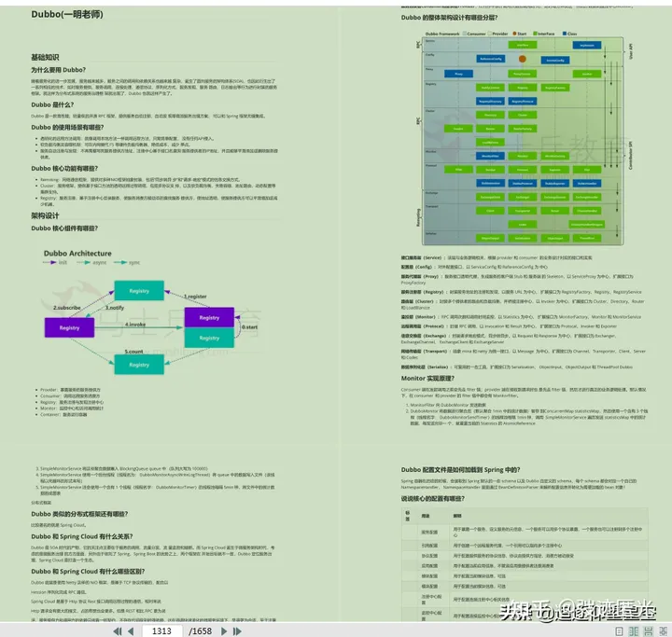Jump to the last page
The height and width of the screenshot is (637, 672).
point(237,631)
